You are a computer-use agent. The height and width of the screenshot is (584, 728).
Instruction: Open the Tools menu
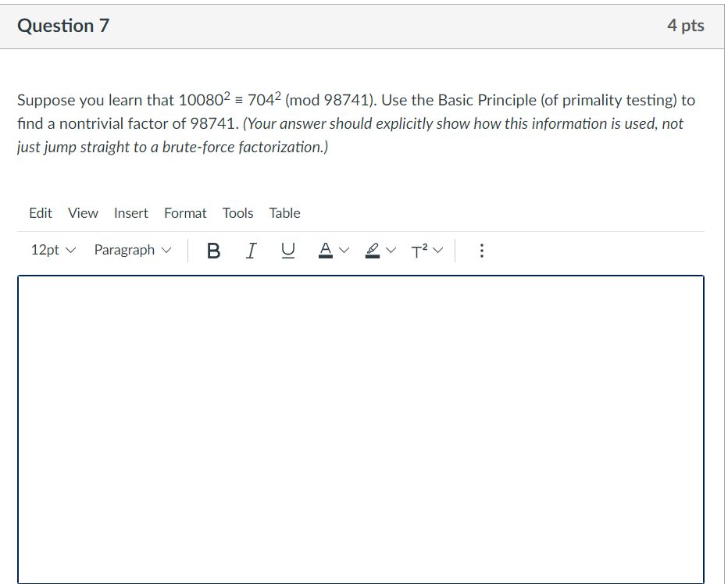tap(237, 213)
